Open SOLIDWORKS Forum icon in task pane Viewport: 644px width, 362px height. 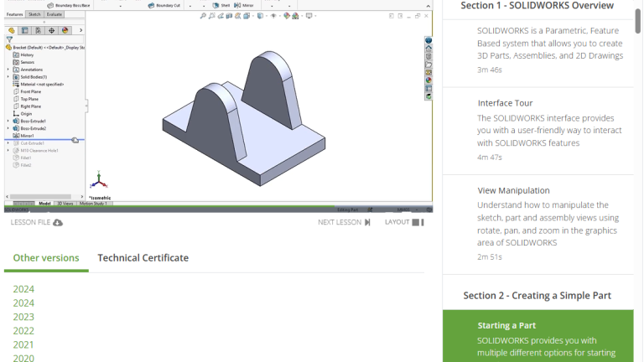(x=428, y=96)
